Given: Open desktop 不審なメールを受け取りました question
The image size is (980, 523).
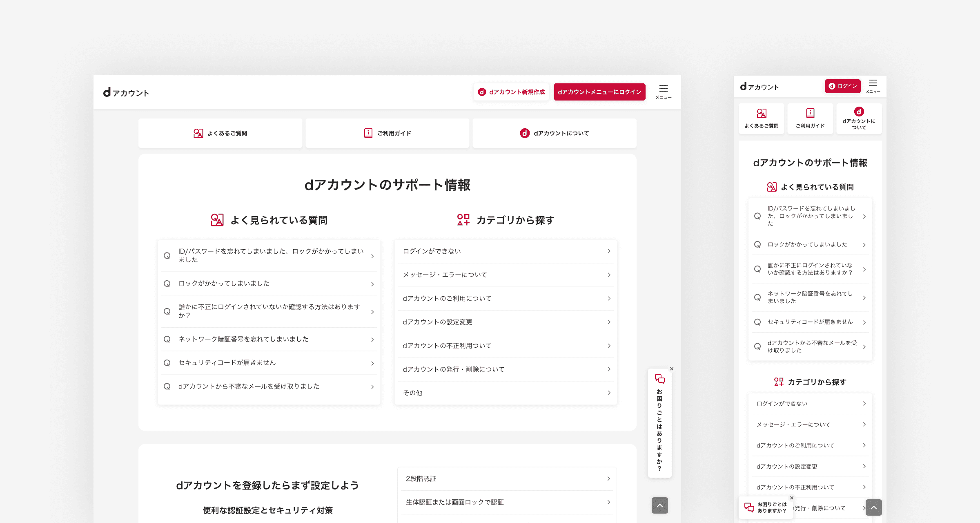Looking at the screenshot, I should coord(269,387).
